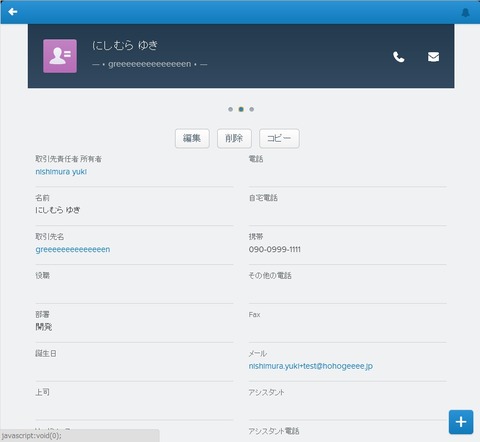Click header subtitle greeeeeeeeeeeeeen
Viewport: 480px width, 442px height.
pos(150,64)
